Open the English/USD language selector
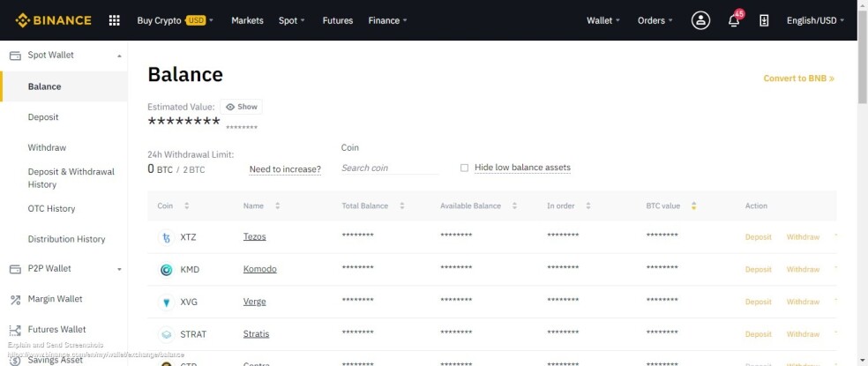 (815, 20)
